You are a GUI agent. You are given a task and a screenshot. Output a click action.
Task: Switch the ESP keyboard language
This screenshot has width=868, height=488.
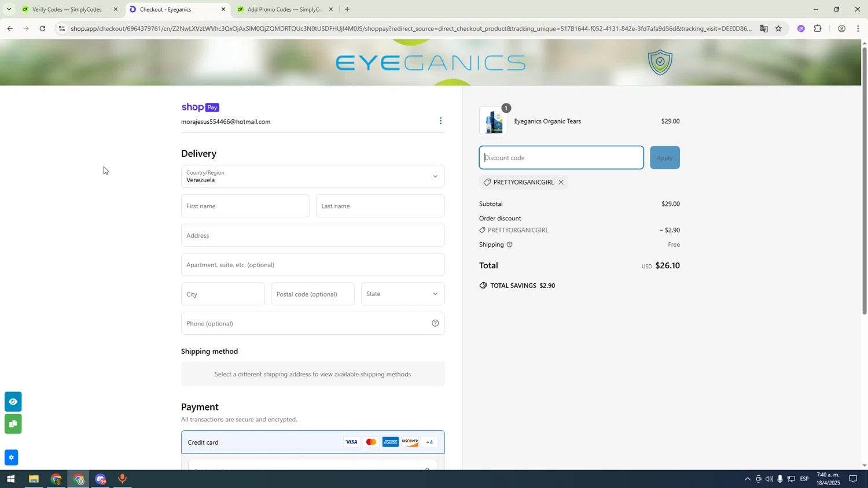pos(804,479)
